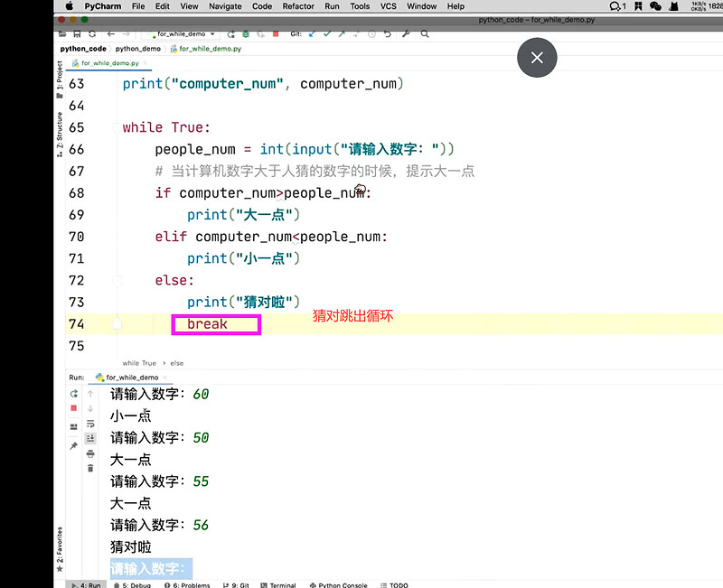
Task: Open the project folder icon in toolbar
Action: [62, 34]
